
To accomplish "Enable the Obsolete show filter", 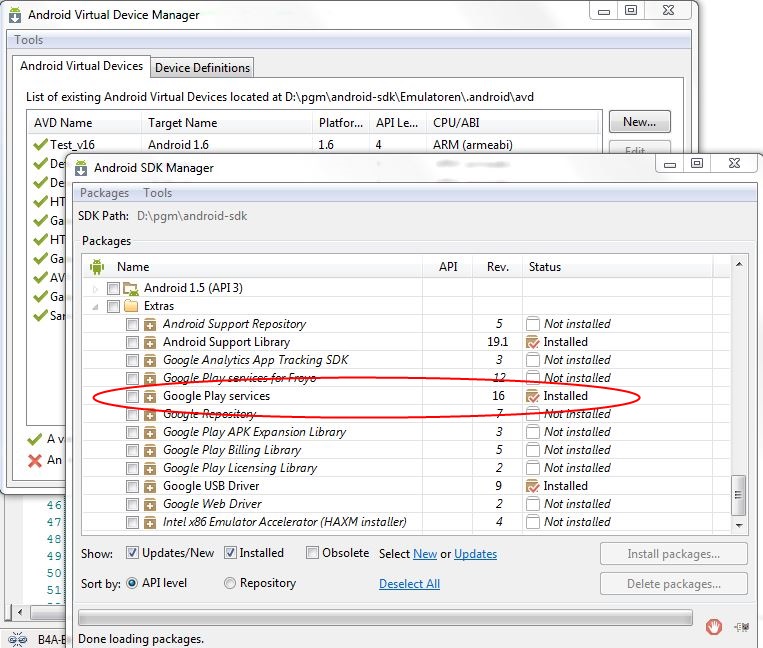I will (312, 553).
